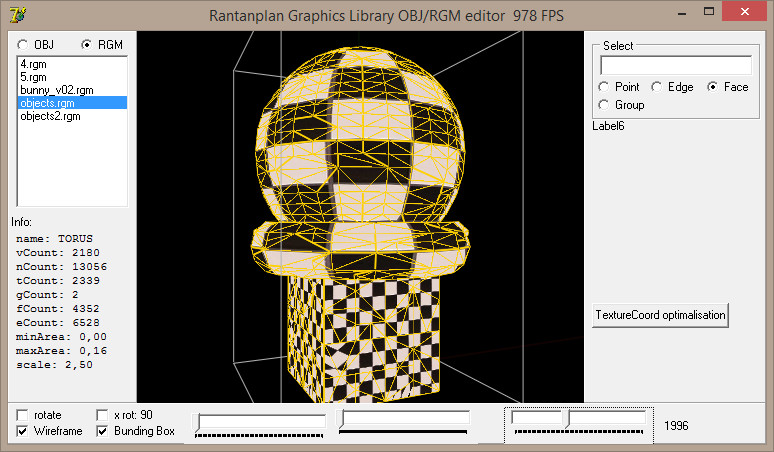Image resolution: width=774 pixels, height=452 pixels.
Task: Open 5.rgm from the file list
Action: (33, 76)
